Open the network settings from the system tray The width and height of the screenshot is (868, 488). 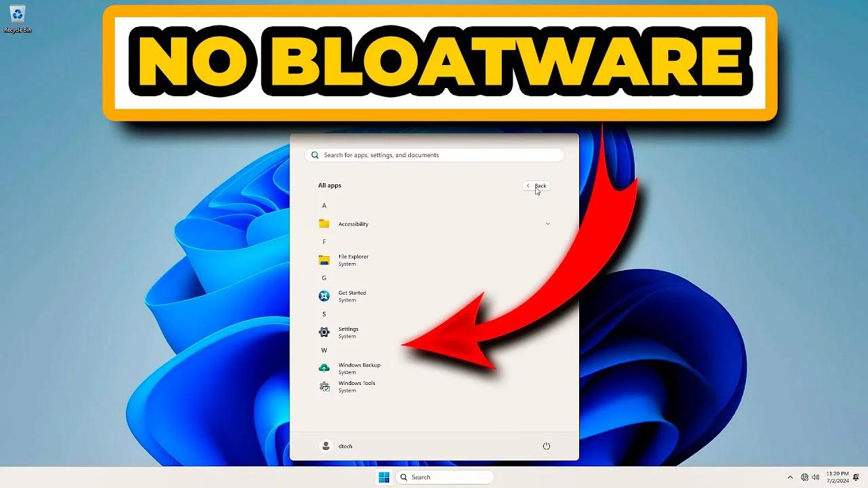click(x=804, y=476)
